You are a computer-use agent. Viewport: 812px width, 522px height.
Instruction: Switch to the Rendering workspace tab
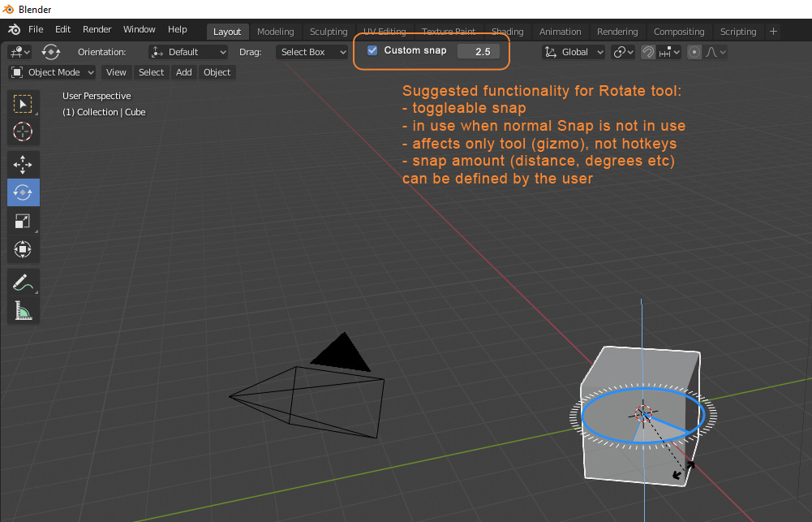click(617, 32)
